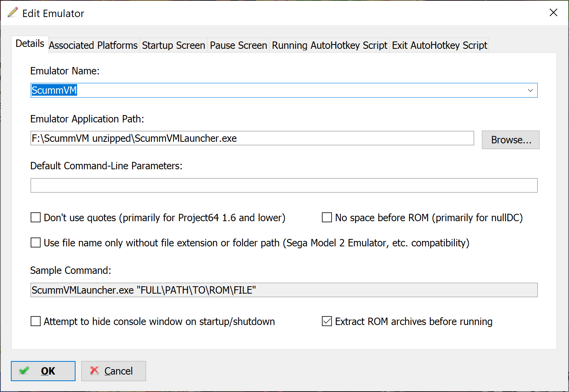Open Exit AutoHotkey Script tab

pos(439,45)
